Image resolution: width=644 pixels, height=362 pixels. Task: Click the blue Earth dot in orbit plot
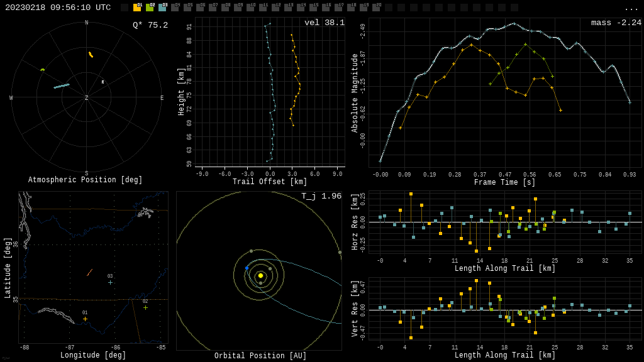click(x=247, y=268)
